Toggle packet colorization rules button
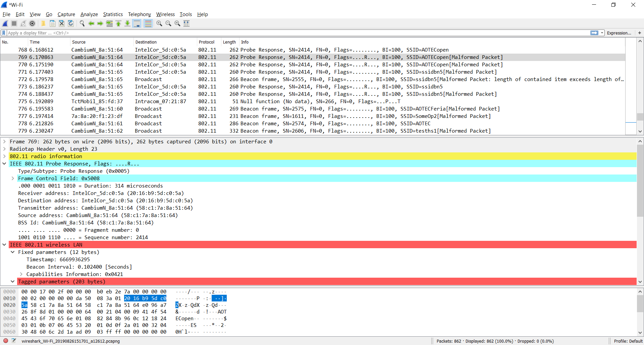Image resolution: width=644 pixels, height=345 pixels. click(x=148, y=23)
